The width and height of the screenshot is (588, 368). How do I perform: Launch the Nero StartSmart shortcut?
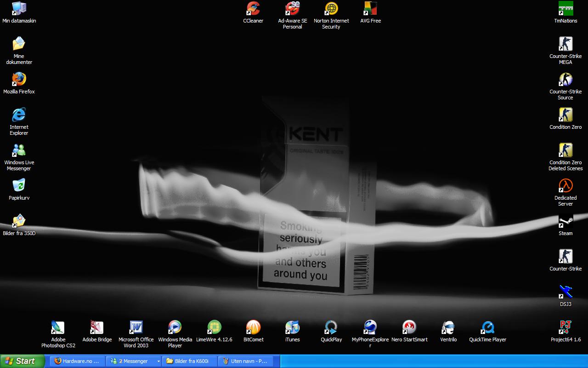[409, 327]
